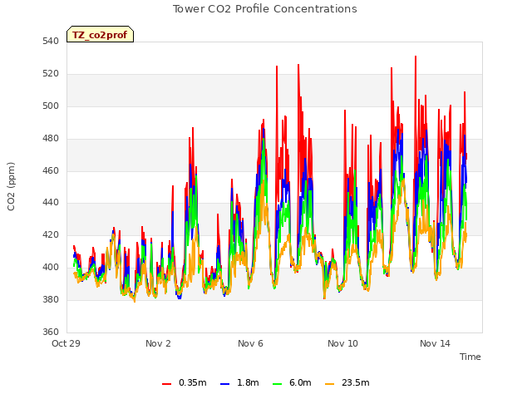Screen dimensions: 532x399
Task: Click the 540 y-axis tick value
Action: tap(51, 42)
